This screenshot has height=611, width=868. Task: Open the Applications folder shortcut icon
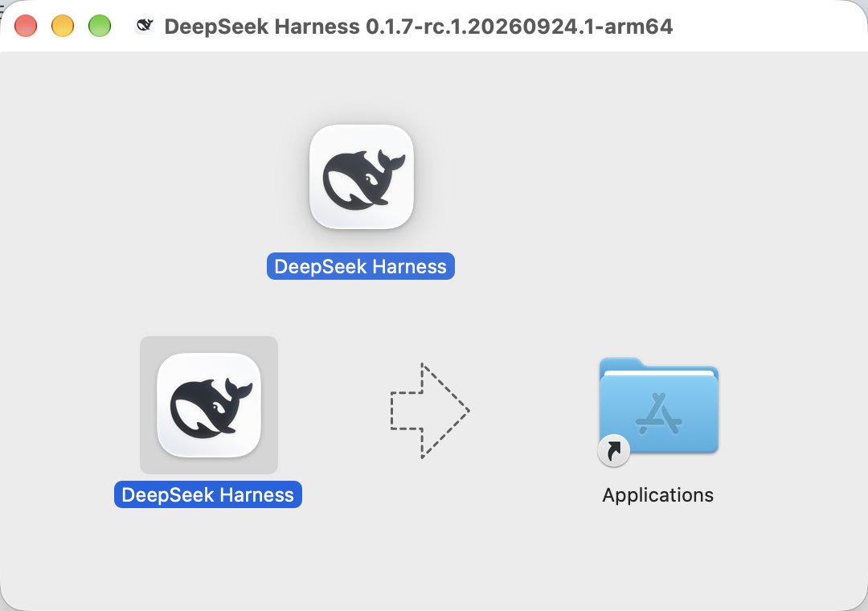658,411
